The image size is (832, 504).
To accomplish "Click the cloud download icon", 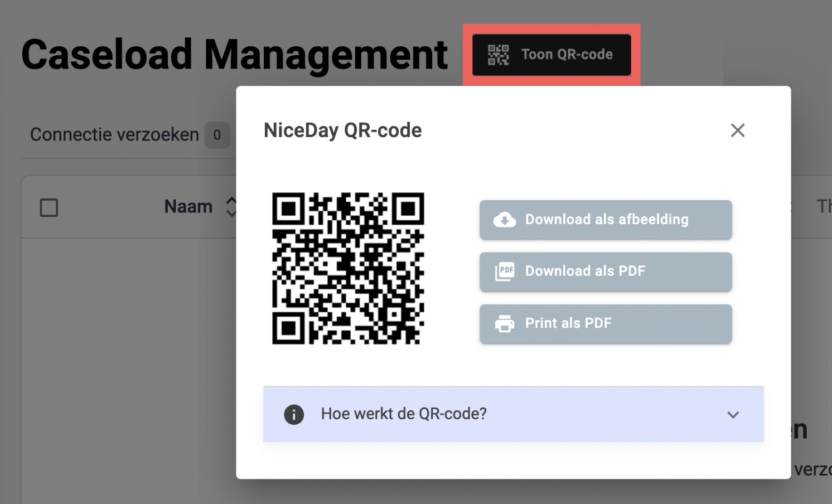I will 505,220.
